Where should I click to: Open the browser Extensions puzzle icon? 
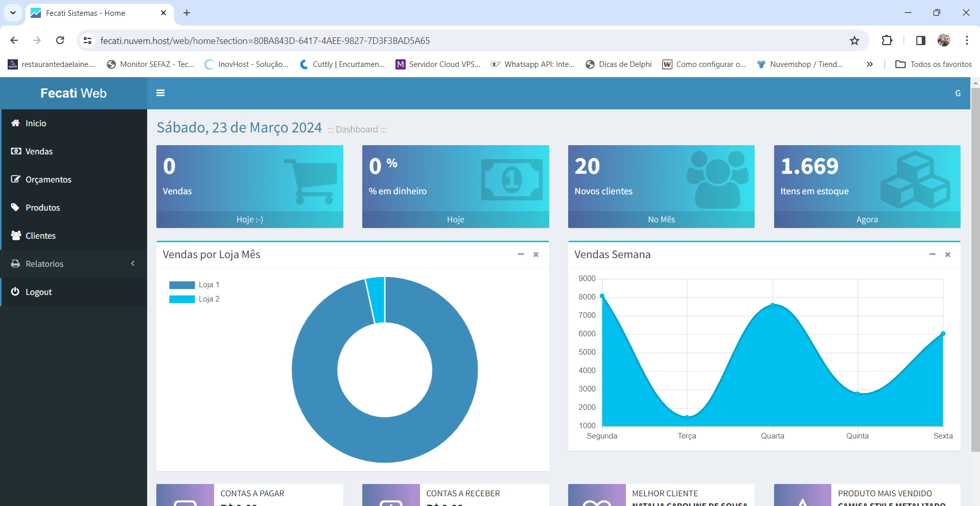[887, 40]
